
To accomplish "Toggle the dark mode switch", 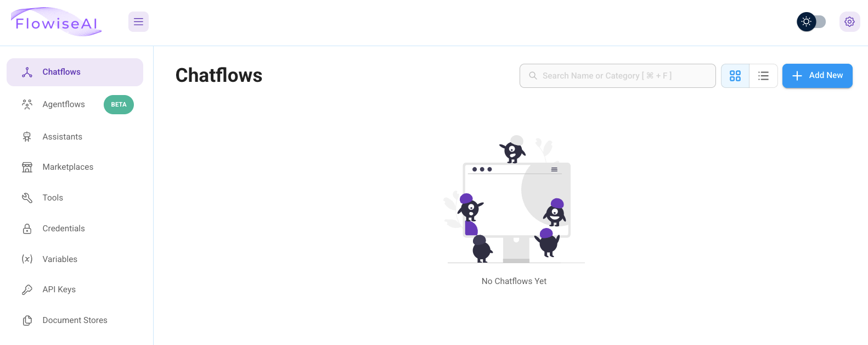I will click(x=811, y=22).
